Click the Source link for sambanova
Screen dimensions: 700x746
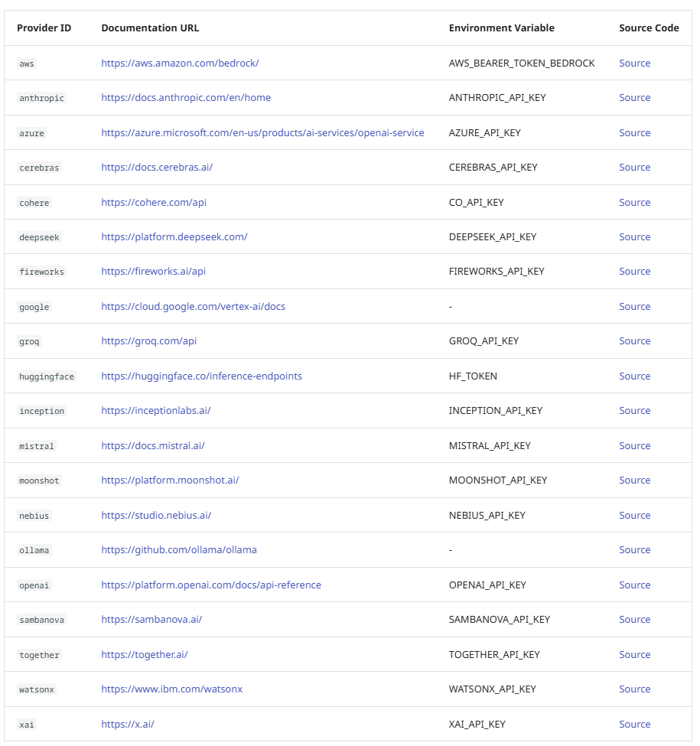634,620
